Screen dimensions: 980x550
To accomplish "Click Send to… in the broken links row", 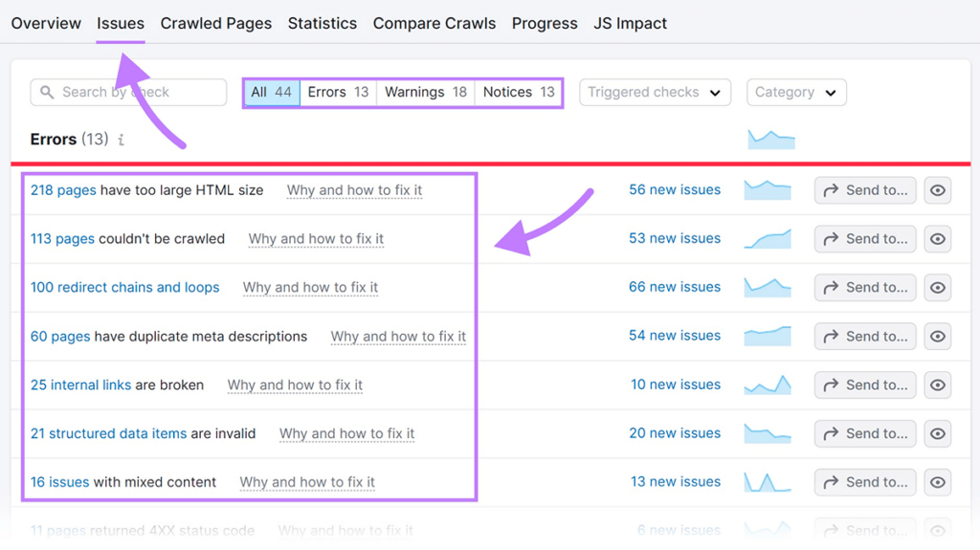I will [865, 385].
